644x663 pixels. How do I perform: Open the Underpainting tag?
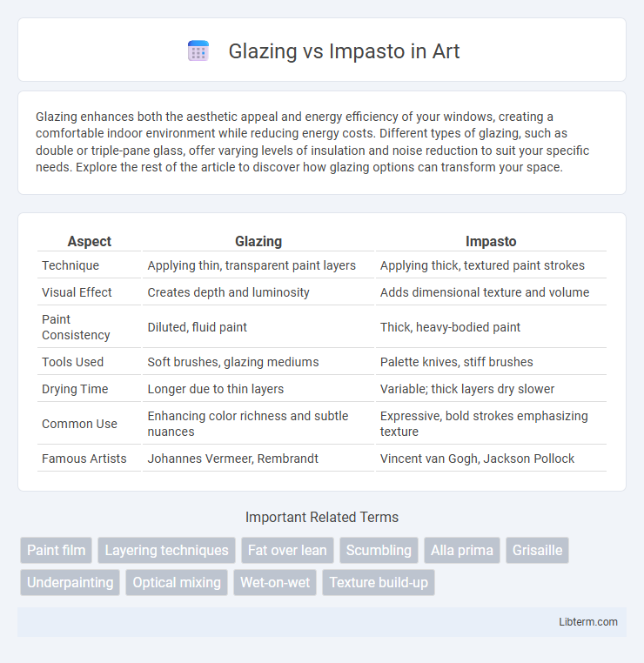click(x=70, y=582)
